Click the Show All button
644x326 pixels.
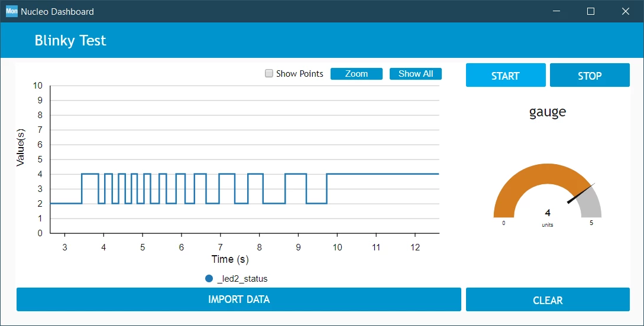click(416, 74)
